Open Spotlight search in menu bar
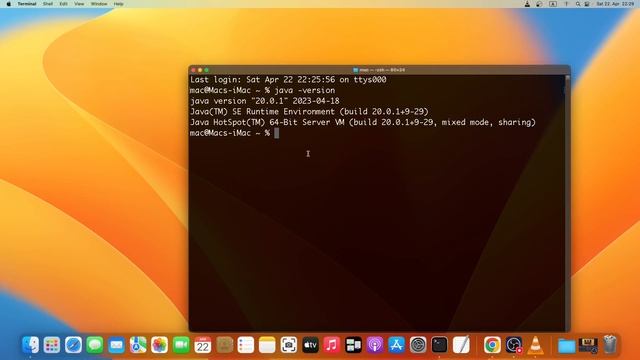The height and width of the screenshot is (360, 640). (578, 4)
